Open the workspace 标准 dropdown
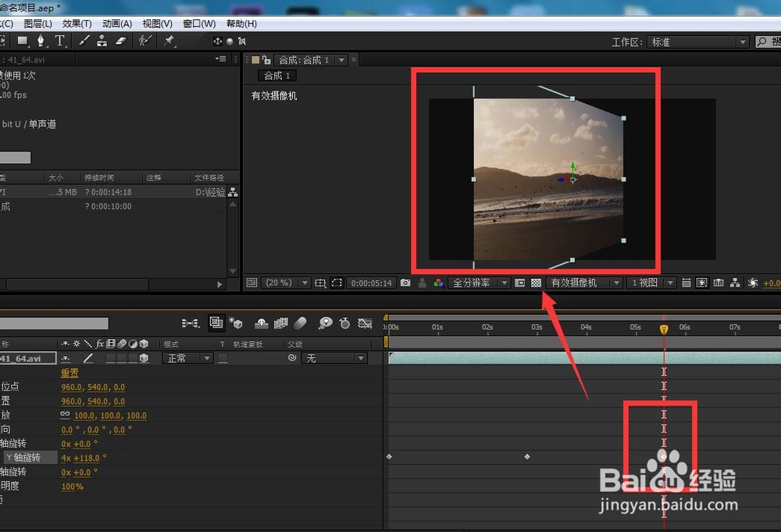 [x=697, y=42]
